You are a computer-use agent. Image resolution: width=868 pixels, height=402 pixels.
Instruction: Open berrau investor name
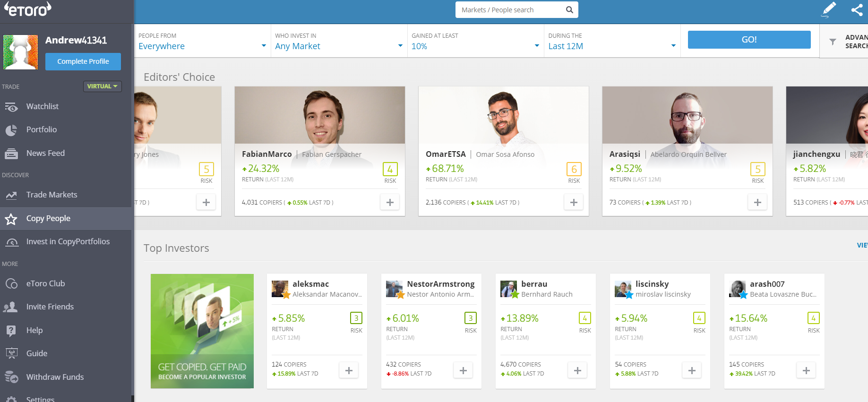(534, 284)
